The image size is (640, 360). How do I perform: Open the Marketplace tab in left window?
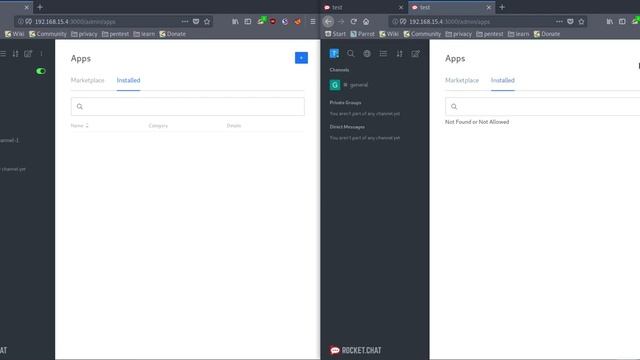pos(87,80)
